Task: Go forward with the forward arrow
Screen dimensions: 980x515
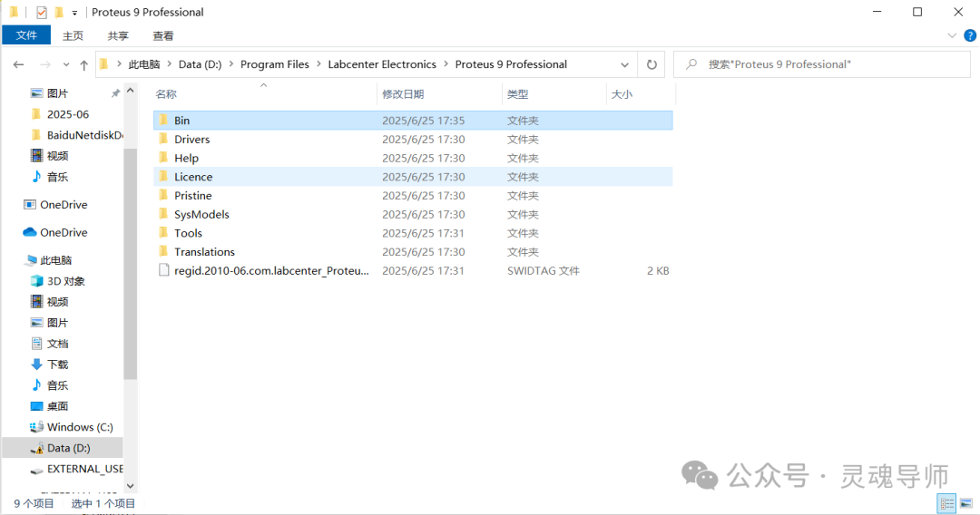Action: tap(45, 64)
